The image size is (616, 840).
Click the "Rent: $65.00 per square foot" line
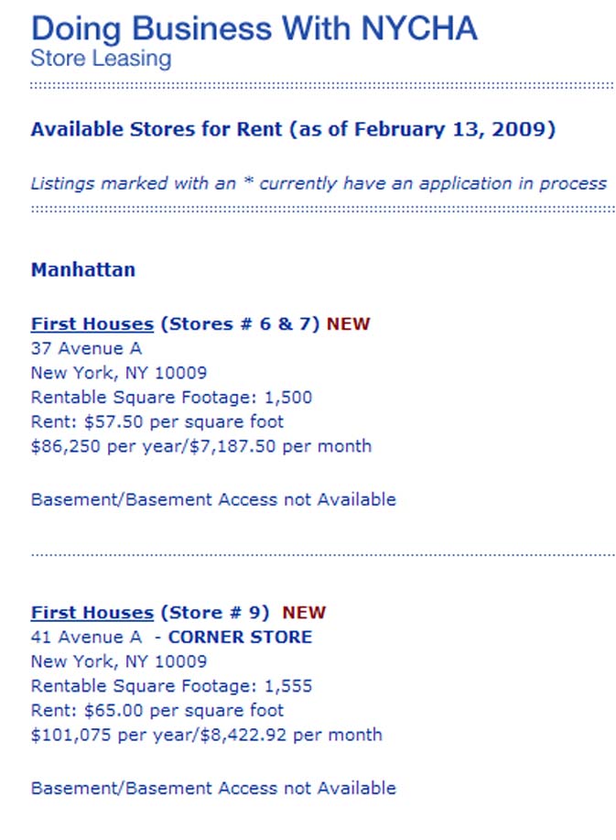pyautogui.click(x=157, y=711)
